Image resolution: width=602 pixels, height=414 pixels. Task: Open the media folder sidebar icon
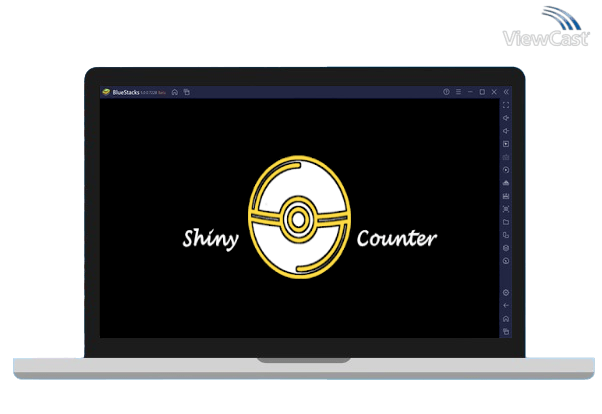click(506, 222)
